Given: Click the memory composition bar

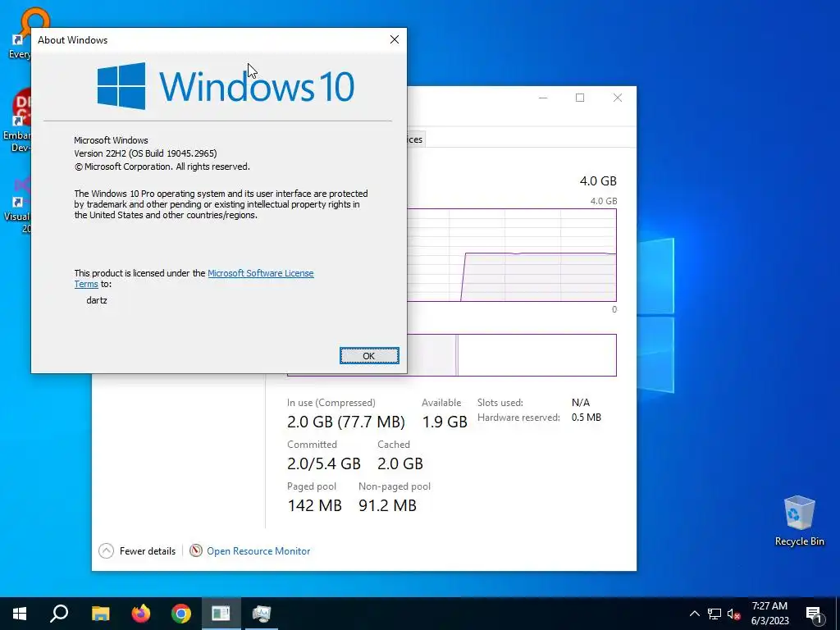Looking at the screenshot, I should click(512, 355).
